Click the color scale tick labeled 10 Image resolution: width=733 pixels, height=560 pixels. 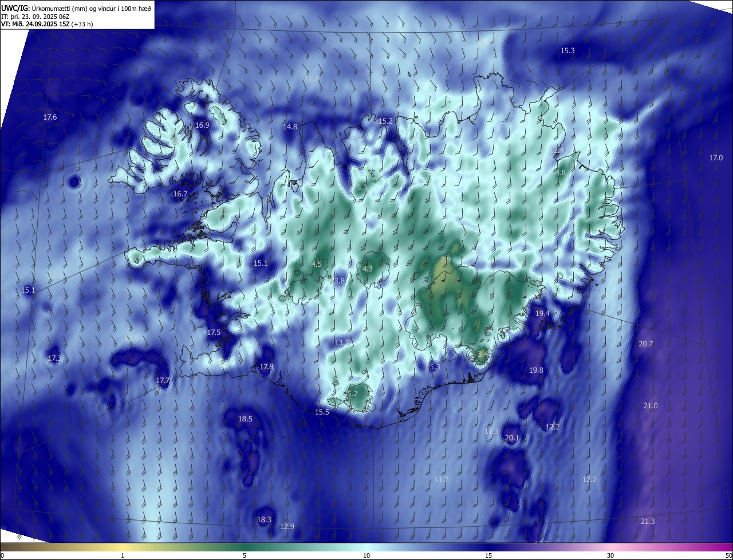coord(366,556)
